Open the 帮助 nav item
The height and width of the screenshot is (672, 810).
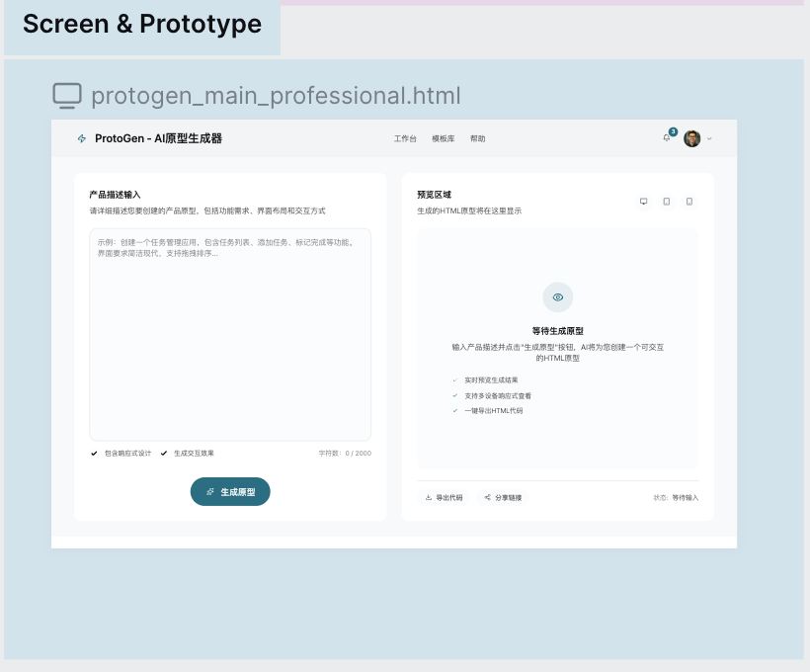478,139
